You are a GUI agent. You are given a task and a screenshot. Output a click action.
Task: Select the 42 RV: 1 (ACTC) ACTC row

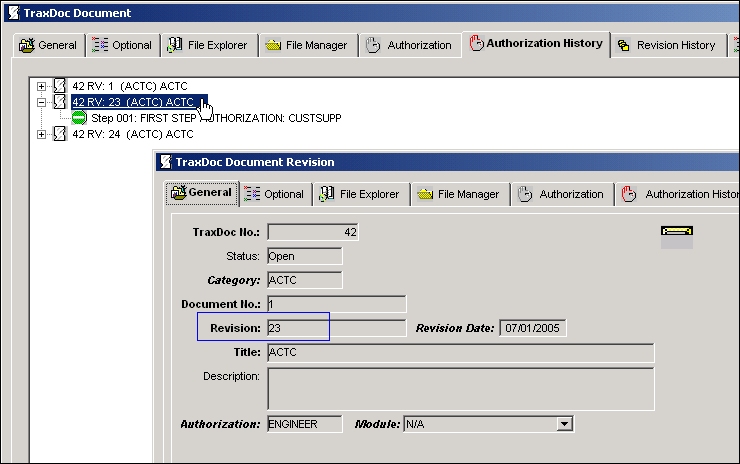point(130,86)
